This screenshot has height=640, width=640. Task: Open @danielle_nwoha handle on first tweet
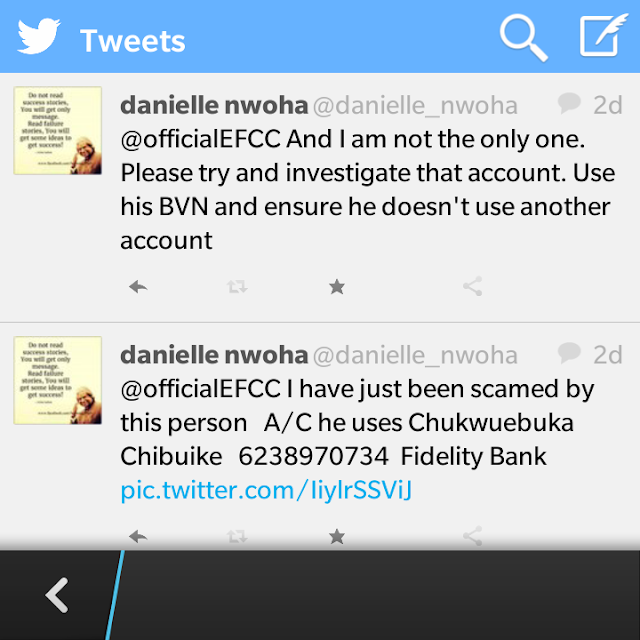(x=415, y=106)
